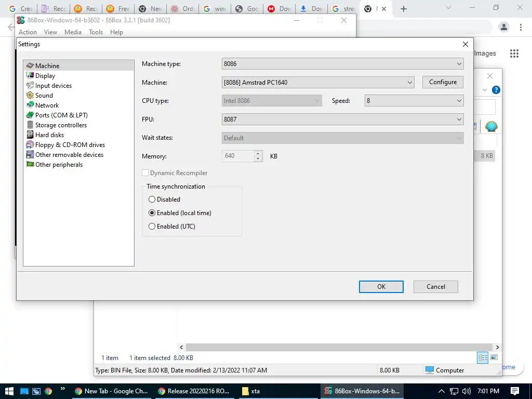
Task: Open Other peripherals category icon
Action: point(30,164)
